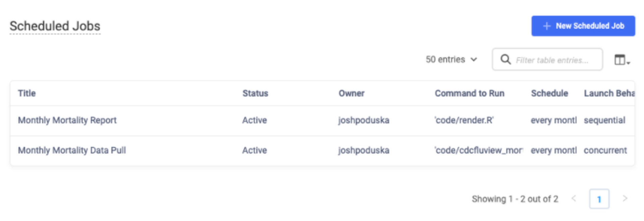Toggle sort on the Owner column header
Image resolution: width=644 pixels, height=221 pixels.
352,93
